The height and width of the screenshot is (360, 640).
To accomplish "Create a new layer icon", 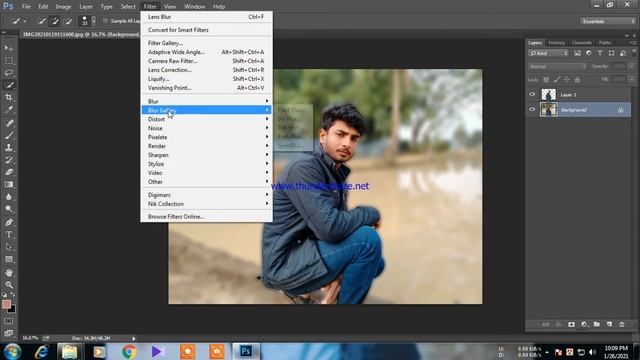I will [609, 324].
